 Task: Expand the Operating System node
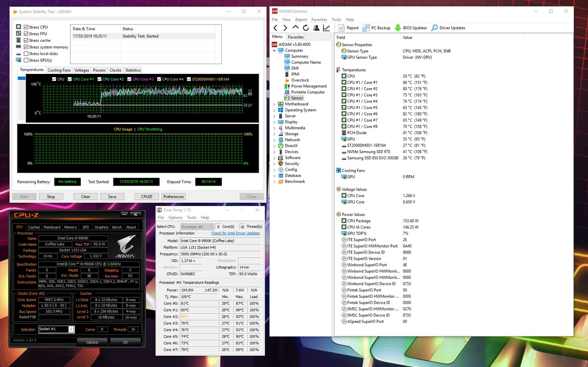(274, 110)
